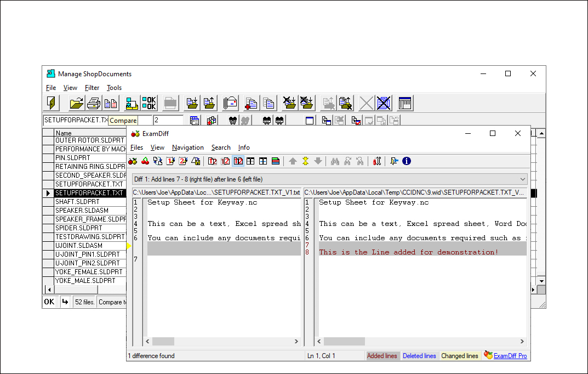
Task: Click the envelope with paperclip icon
Action: tap(230, 103)
